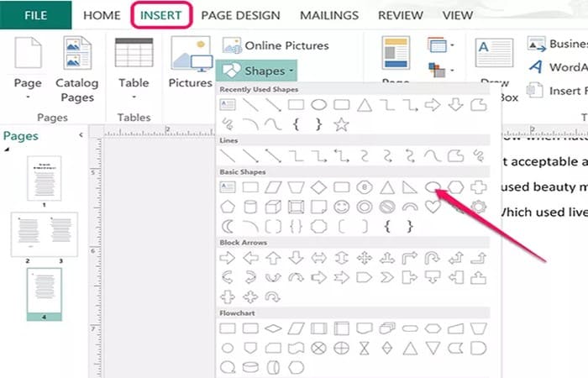Choose the Chevron block arrow
The height and width of the screenshot is (378, 588).
tap(387, 277)
